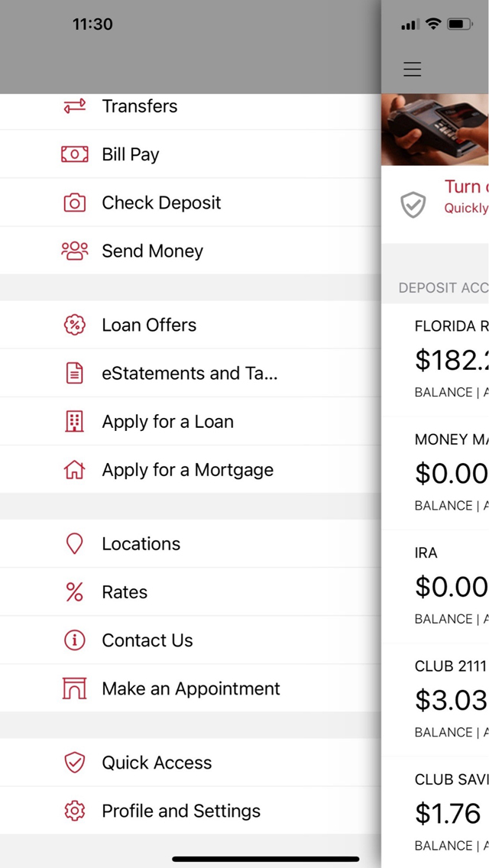This screenshot has height=868, width=489.
Task: Select Quick Access in the menu
Action: click(x=190, y=763)
